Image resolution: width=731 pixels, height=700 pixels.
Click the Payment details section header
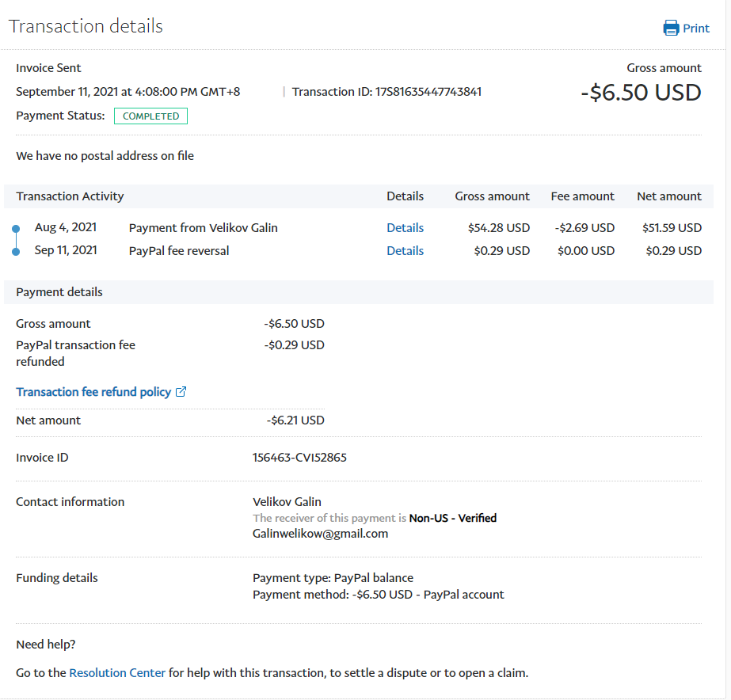click(59, 292)
